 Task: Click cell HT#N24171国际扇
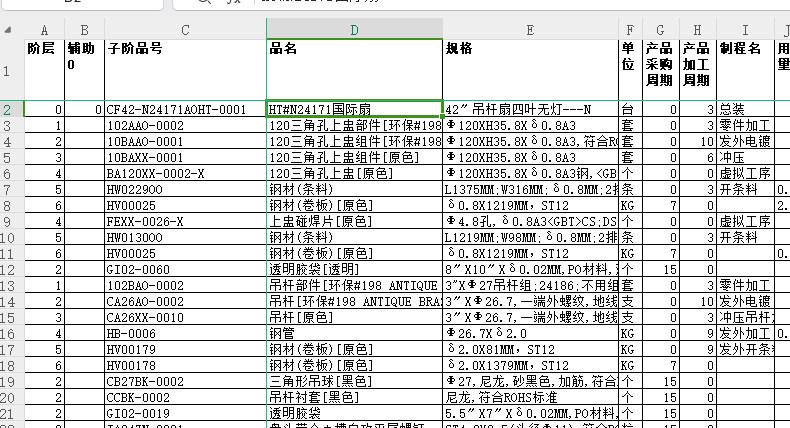pyautogui.click(x=355, y=109)
